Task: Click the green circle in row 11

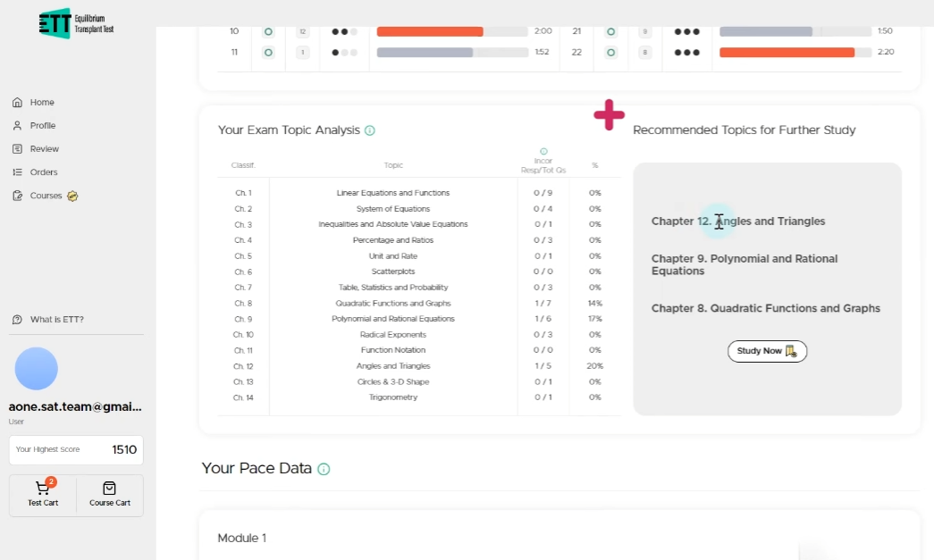Action: coord(267,52)
